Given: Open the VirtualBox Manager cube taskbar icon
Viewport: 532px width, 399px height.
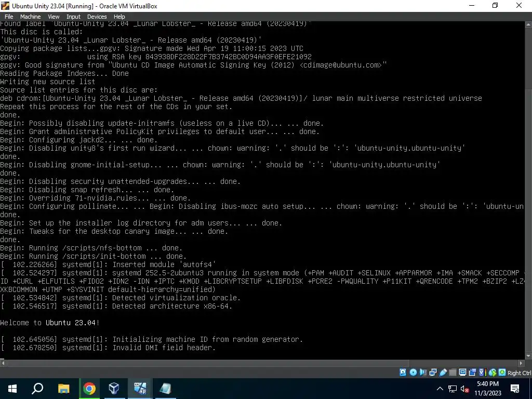Looking at the screenshot, I should click(114, 389).
